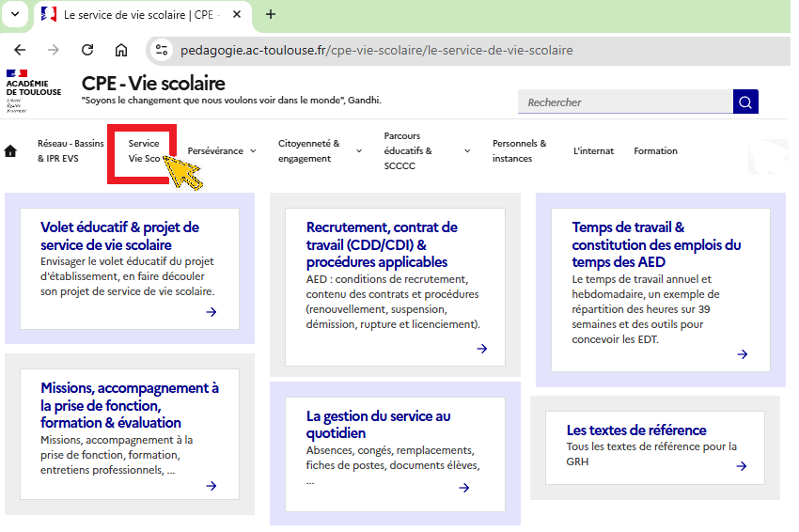
Task: Open site information icon in address bar
Action: 162,50
